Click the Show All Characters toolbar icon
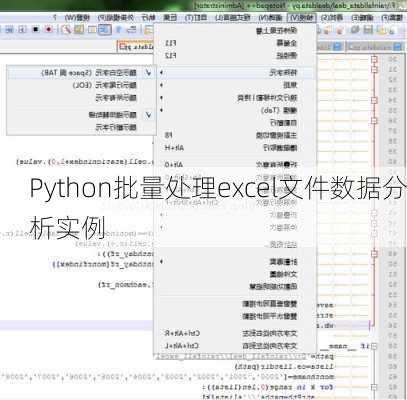Image resolution: width=407 pixels, height=400 pixels. [118, 29]
